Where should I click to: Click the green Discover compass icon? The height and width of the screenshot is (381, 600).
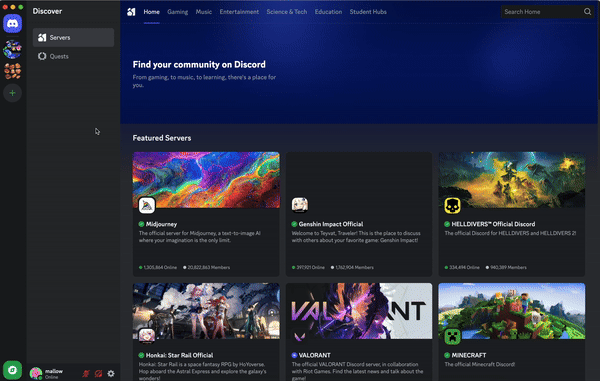(12, 370)
